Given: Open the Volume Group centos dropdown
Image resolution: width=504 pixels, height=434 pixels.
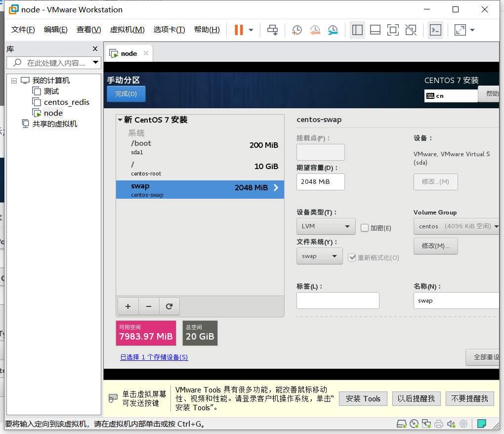Looking at the screenshot, I should [x=457, y=226].
